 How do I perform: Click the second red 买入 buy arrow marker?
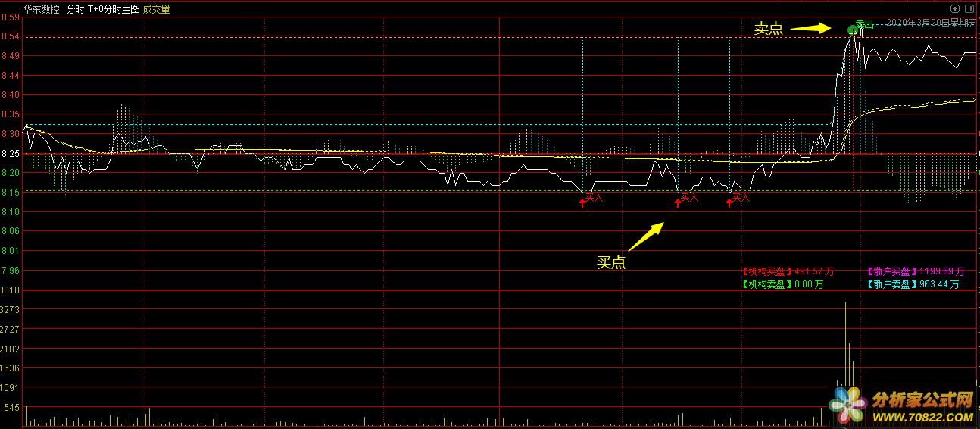click(x=678, y=202)
